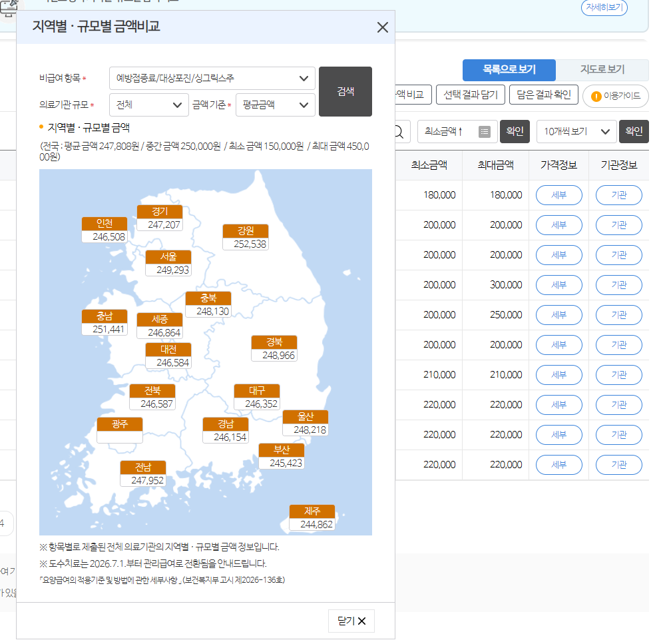Click 세부 button in 200,000–300,000 row
661x644 pixels.
(559, 285)
